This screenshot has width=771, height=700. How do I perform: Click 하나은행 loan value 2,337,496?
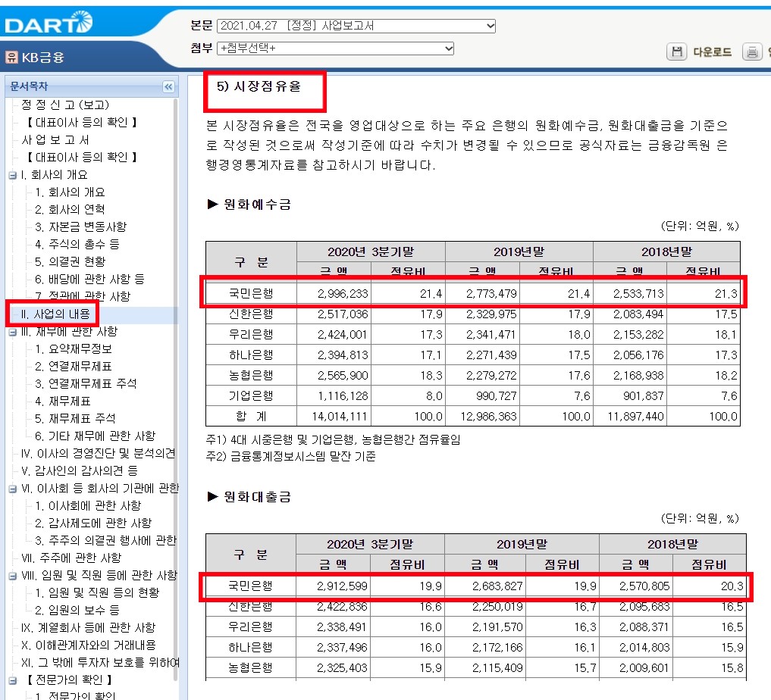coord(342,648)
